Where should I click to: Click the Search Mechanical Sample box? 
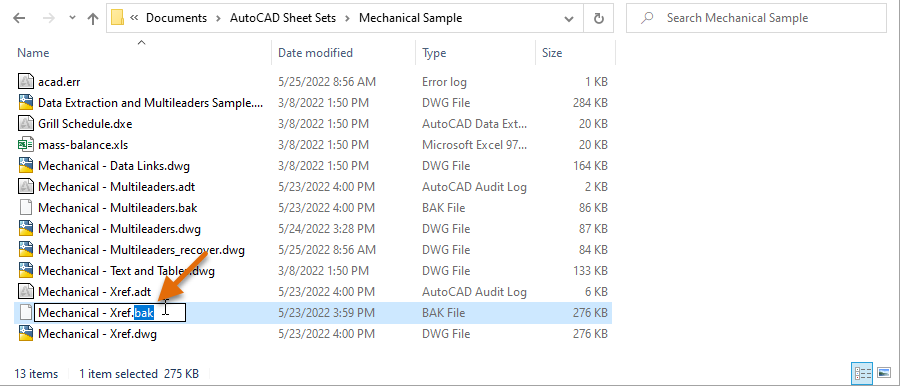[x=756, y=18]
